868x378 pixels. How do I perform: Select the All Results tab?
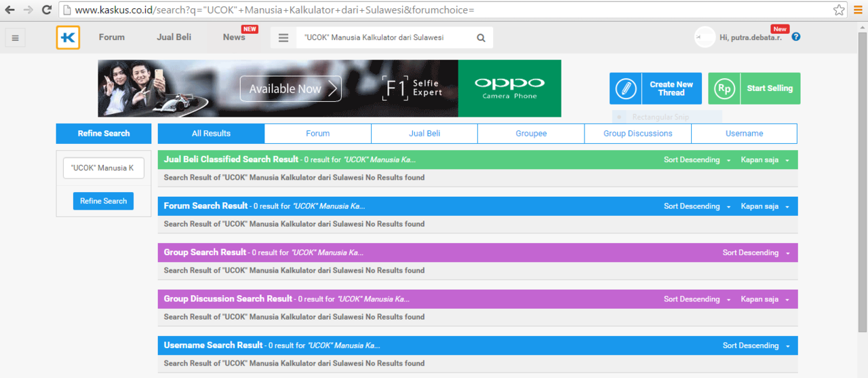tap(211, 134)
